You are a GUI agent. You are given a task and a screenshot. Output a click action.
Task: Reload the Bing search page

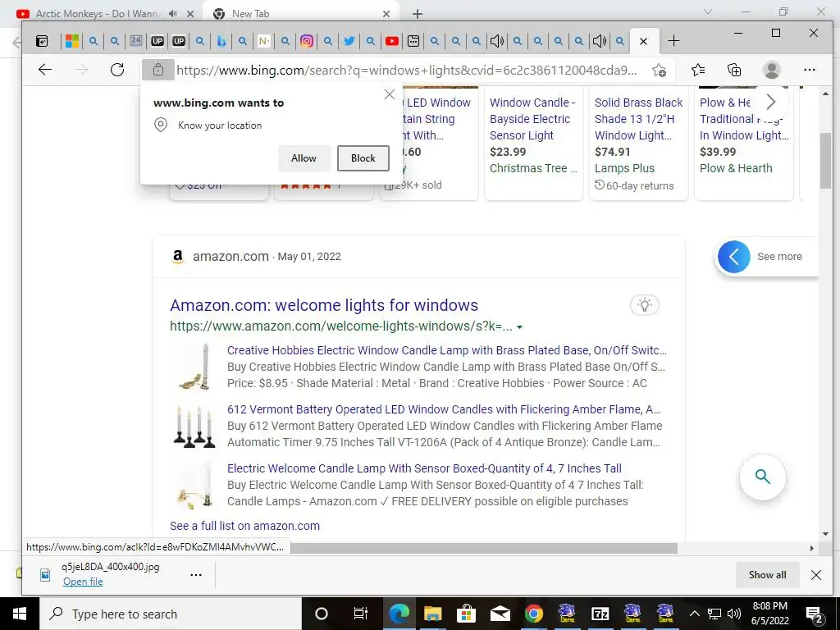click(117, 70)
